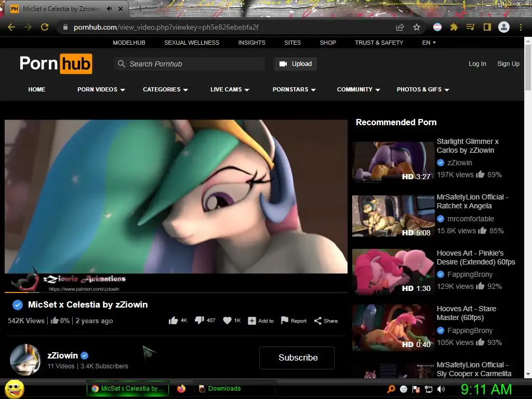
Task: View site info via the padlock icon
Action: 65,27
